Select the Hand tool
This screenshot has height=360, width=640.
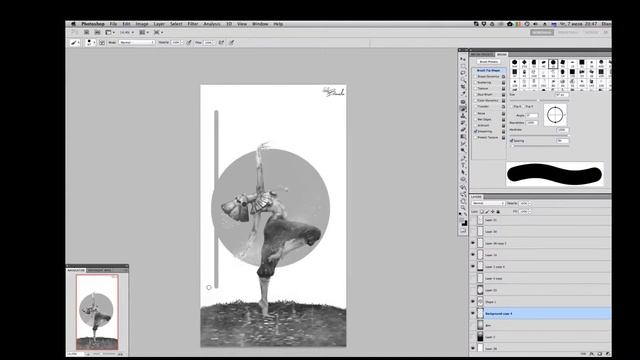coord(463,201)
